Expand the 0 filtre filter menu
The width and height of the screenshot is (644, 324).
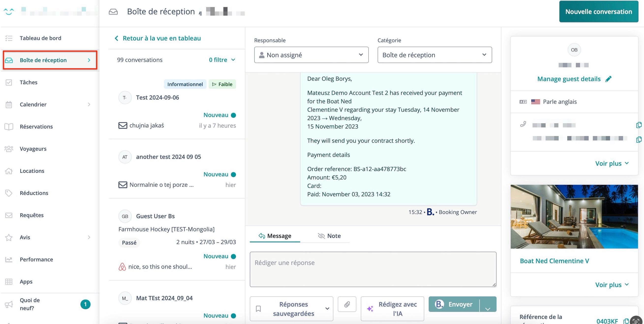222,60
